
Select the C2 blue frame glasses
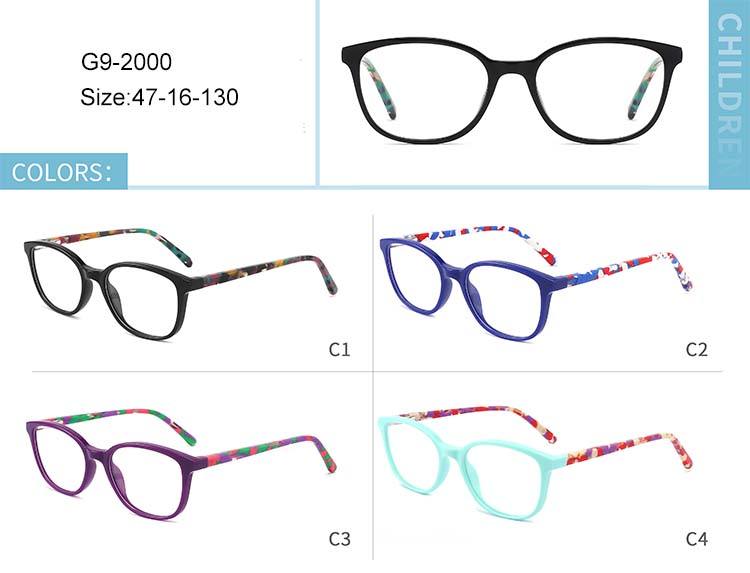pos(536,283)
